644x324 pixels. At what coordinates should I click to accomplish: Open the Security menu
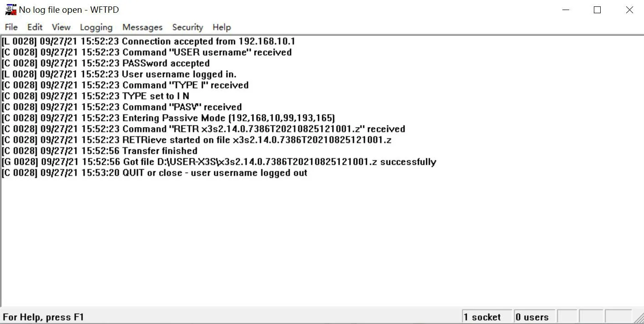(x=187, y=27)
